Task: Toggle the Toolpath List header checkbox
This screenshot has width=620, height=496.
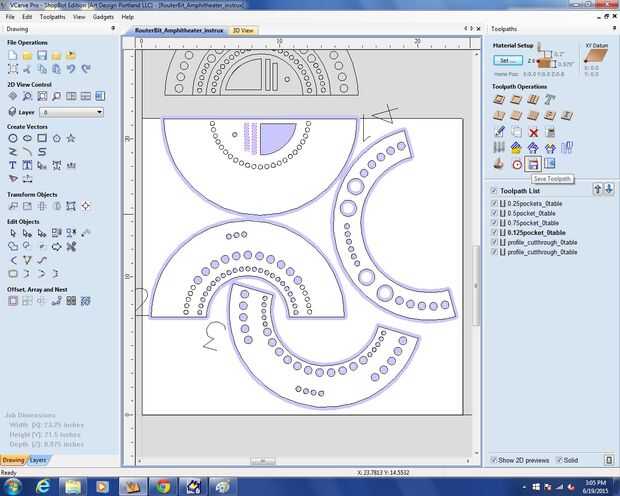Action: coord(493,191)
